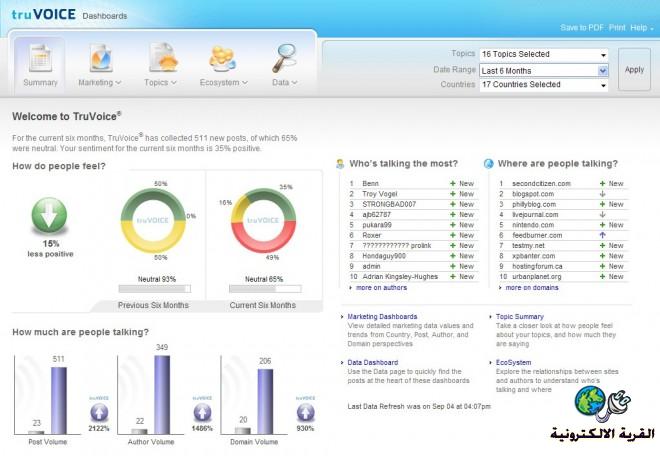
Task: Select author Adrian Kingsley-Hughes
Action: tap(400, 277)
